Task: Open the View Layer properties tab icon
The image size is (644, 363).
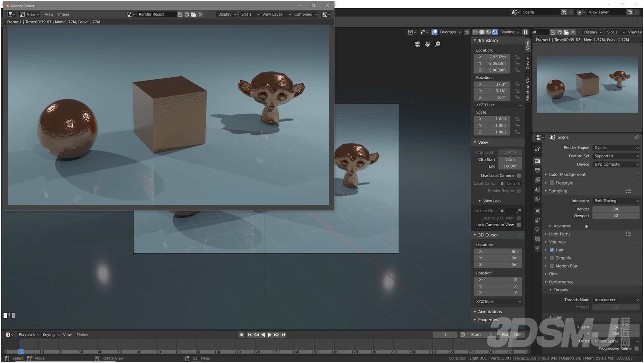Action: click(x=537, y=180)
